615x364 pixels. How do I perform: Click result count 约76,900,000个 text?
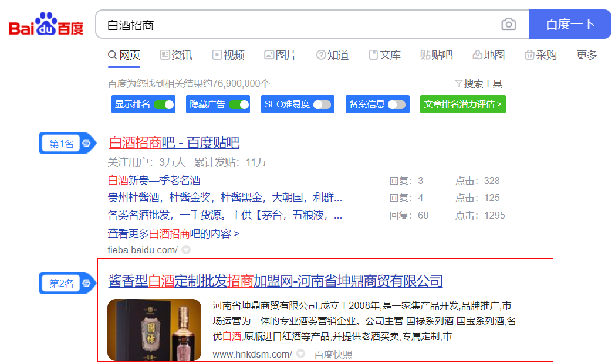pyautogui.click(x=236, y=83)
